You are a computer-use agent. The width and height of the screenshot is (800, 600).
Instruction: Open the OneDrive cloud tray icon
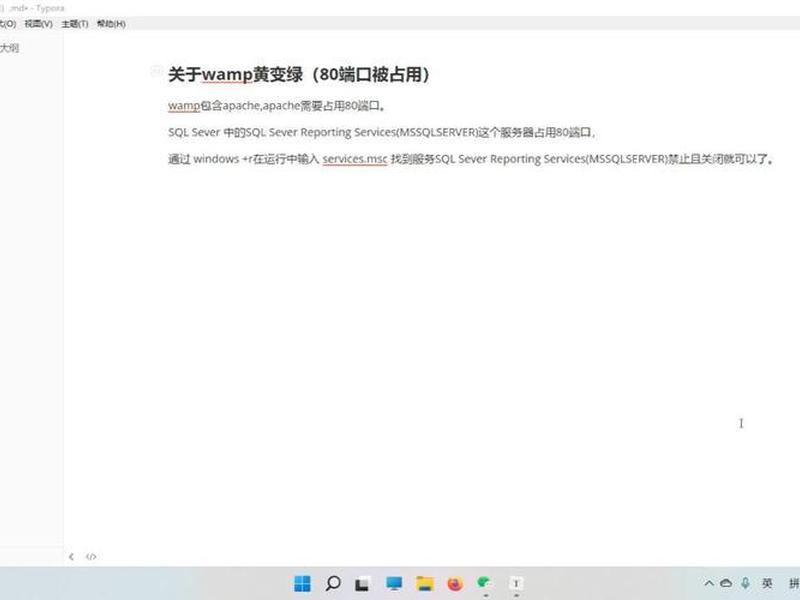point(726,583)
